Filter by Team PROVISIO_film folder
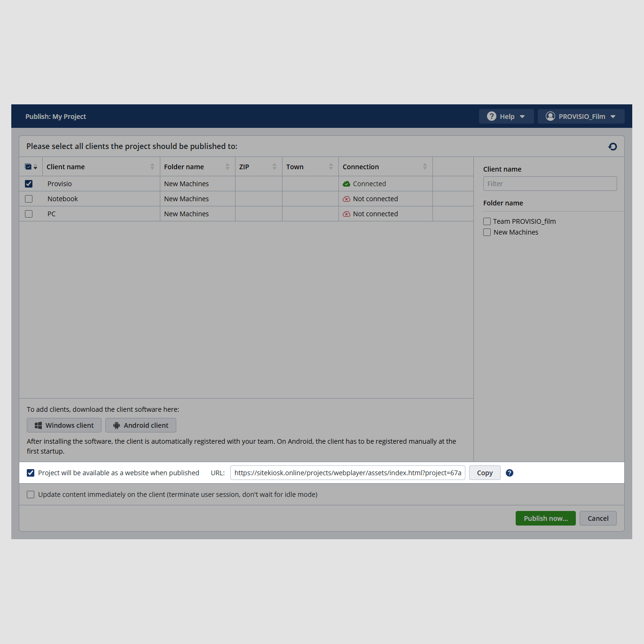 (x=487, y=221)
